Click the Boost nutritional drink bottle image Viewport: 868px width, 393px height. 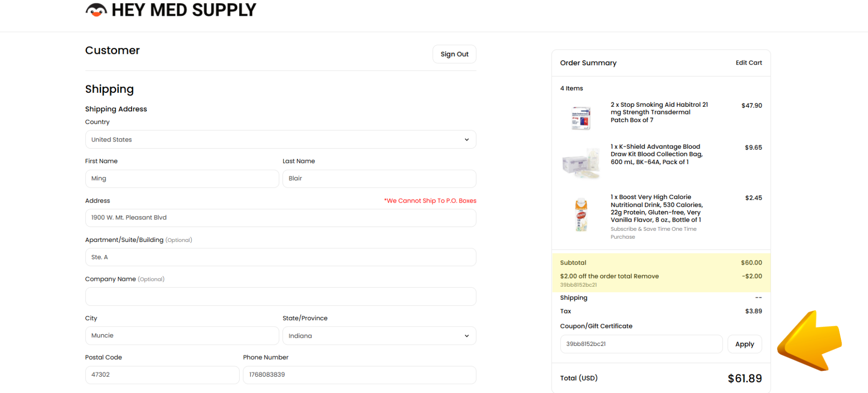click(581, 215)
